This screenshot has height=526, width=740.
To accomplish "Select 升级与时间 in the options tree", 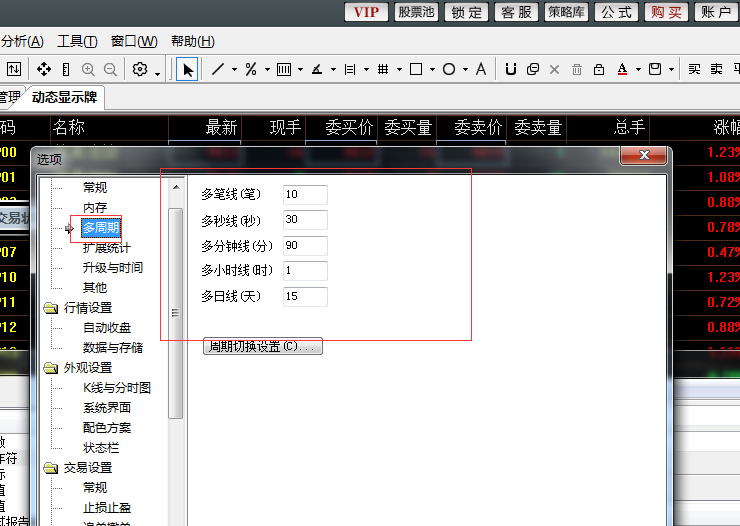I will pos(113,268).
